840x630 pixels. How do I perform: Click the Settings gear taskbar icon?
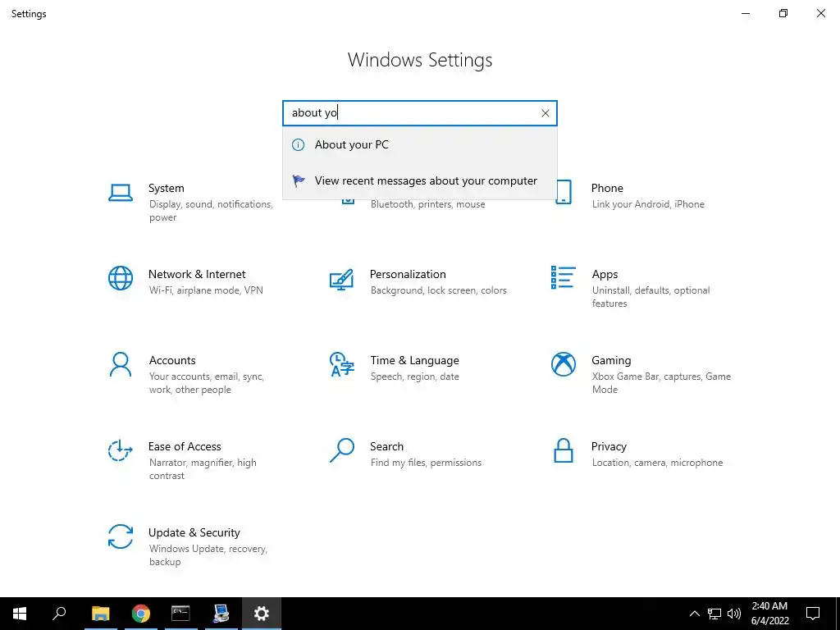click(261, 614)
